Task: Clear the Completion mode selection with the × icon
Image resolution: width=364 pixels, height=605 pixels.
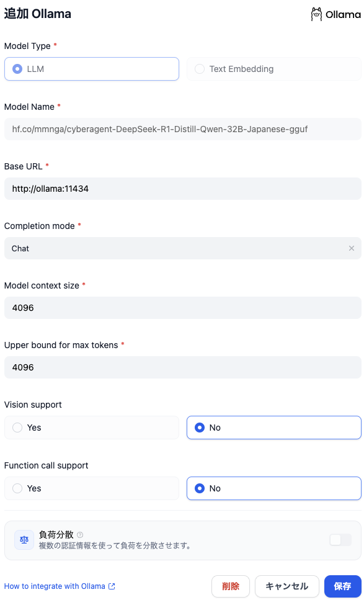Action: pyautogui.click(x=352, y=248)
